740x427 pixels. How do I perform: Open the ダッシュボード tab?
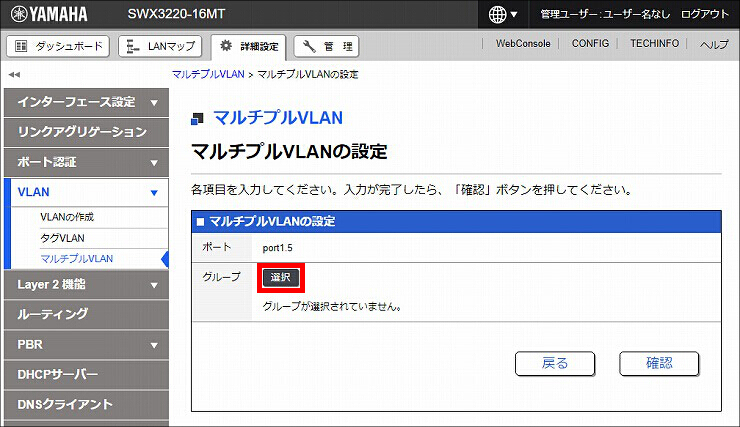(x=58, y=46)
